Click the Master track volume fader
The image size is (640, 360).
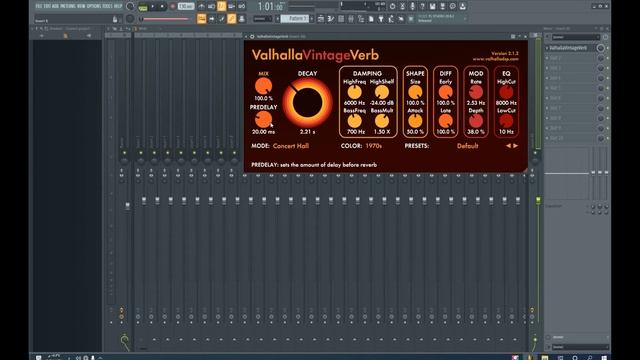[128, 206]
